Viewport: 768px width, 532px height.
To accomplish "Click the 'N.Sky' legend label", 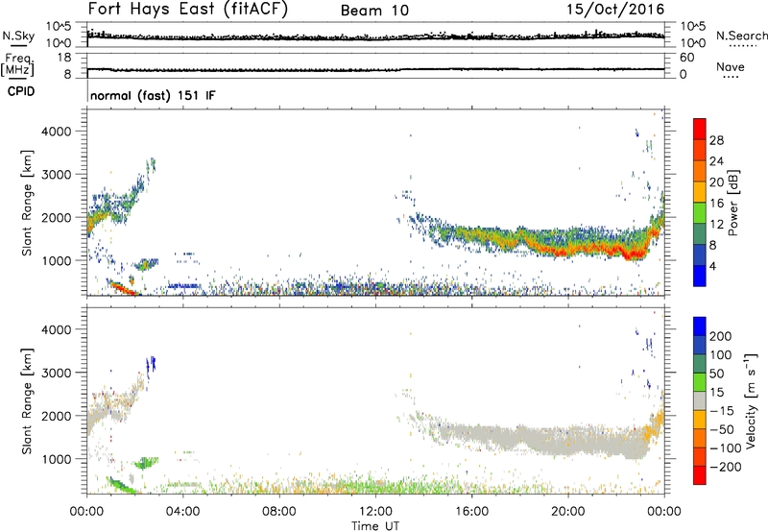I will pos(18,36).
